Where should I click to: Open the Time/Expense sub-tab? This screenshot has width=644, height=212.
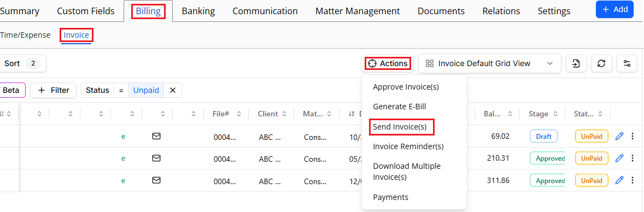tap(25, 36)
